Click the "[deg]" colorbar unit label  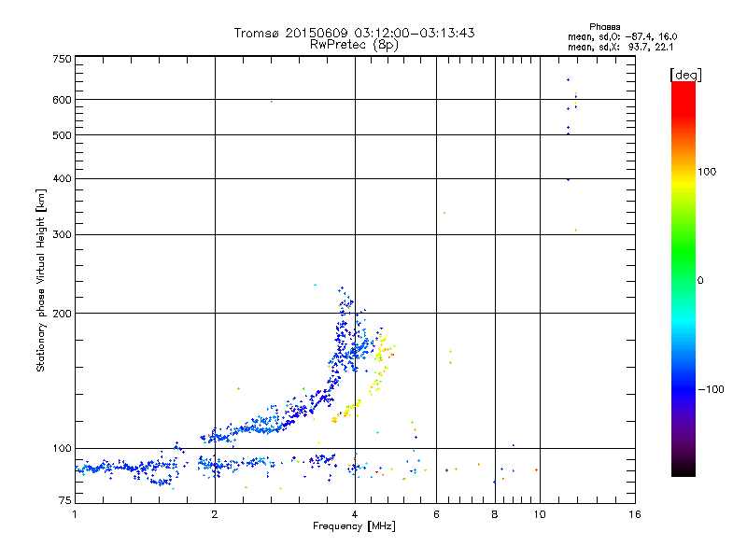click(685, 75)
